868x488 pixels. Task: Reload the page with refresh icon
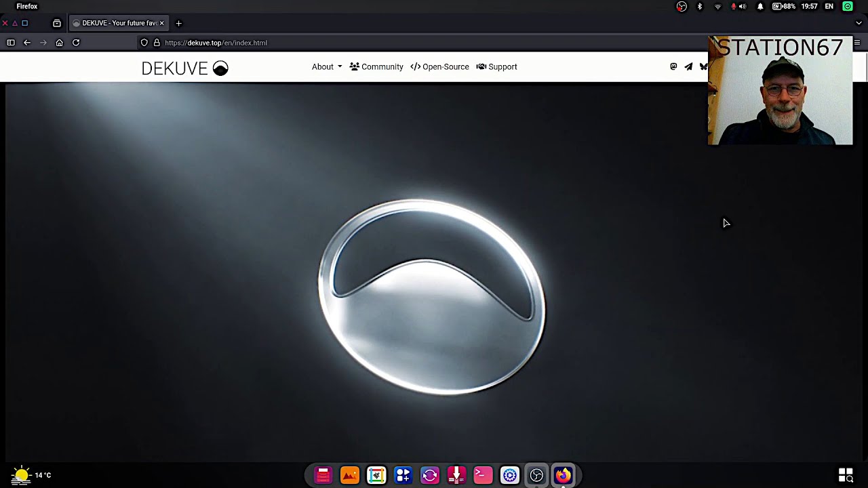click(x=76, y=43)
